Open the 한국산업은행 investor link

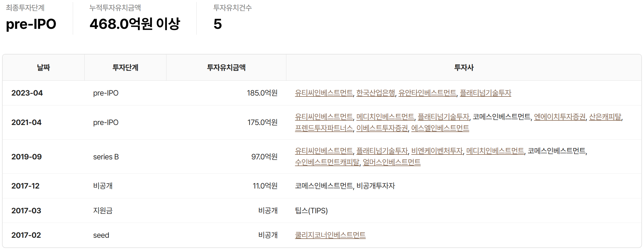click(375, 93)
